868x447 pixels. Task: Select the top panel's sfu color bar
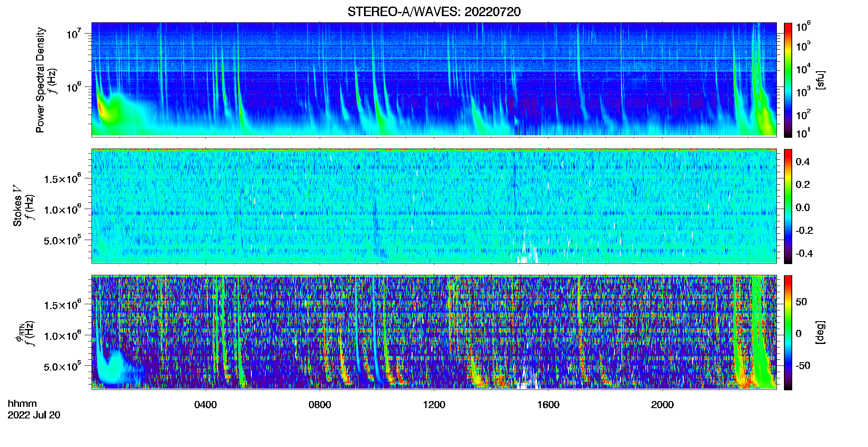(x=788, y=80)
